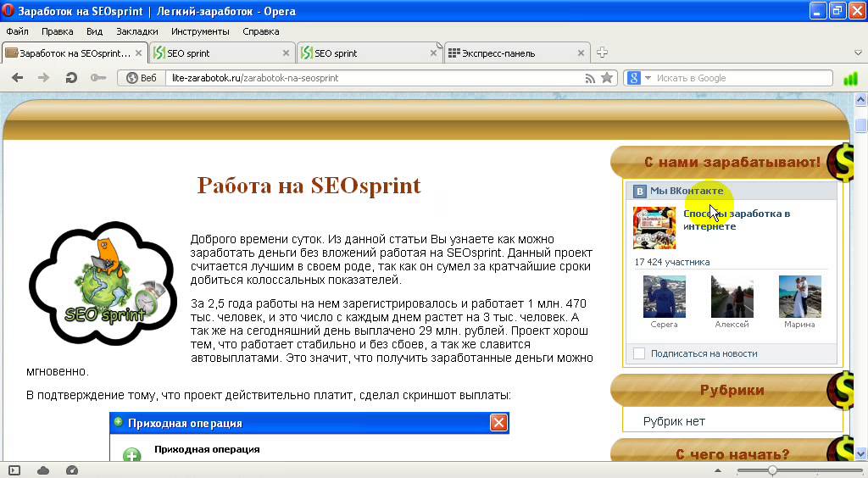
Task: Open Марина's profile photo
Action: pos(799,297)
